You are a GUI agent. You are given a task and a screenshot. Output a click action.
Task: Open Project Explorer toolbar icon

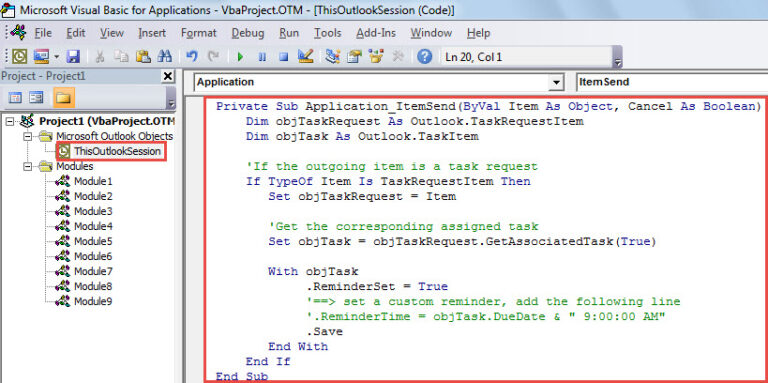333,57
